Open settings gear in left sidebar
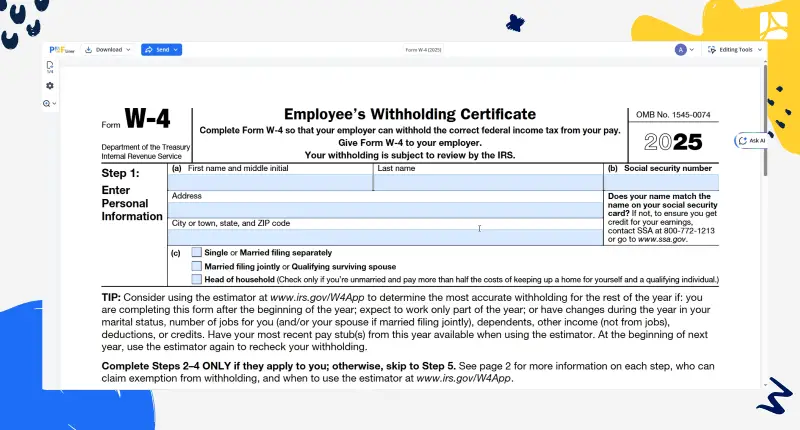 [x=49, y=86]
